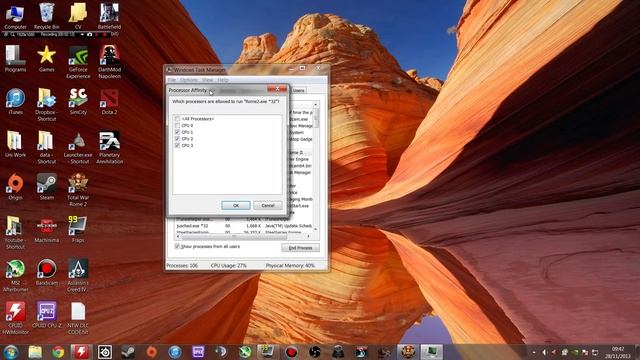Switch to the Users tab
The height and width of the screenshot is (360, 640).
pyautogui.click(x=298, y=91)
